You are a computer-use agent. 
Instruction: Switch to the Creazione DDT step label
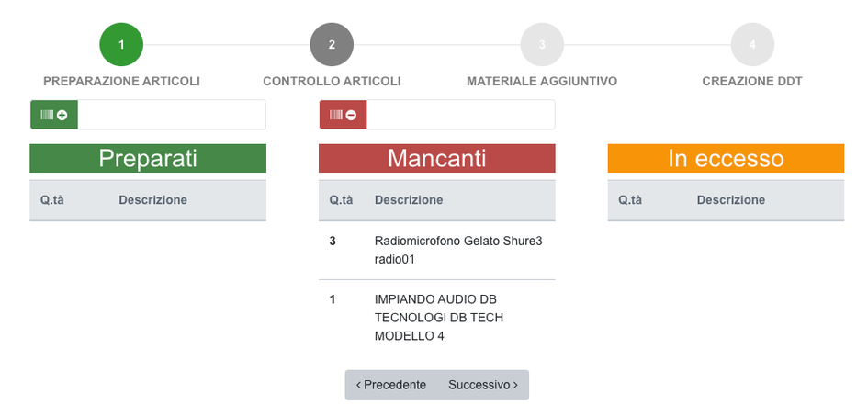tap(752, 81)
